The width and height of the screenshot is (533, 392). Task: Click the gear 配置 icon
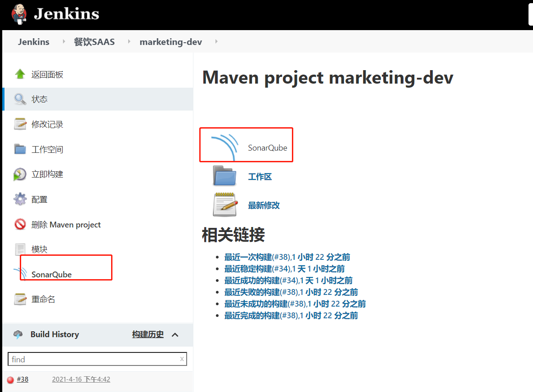(20, 199)
